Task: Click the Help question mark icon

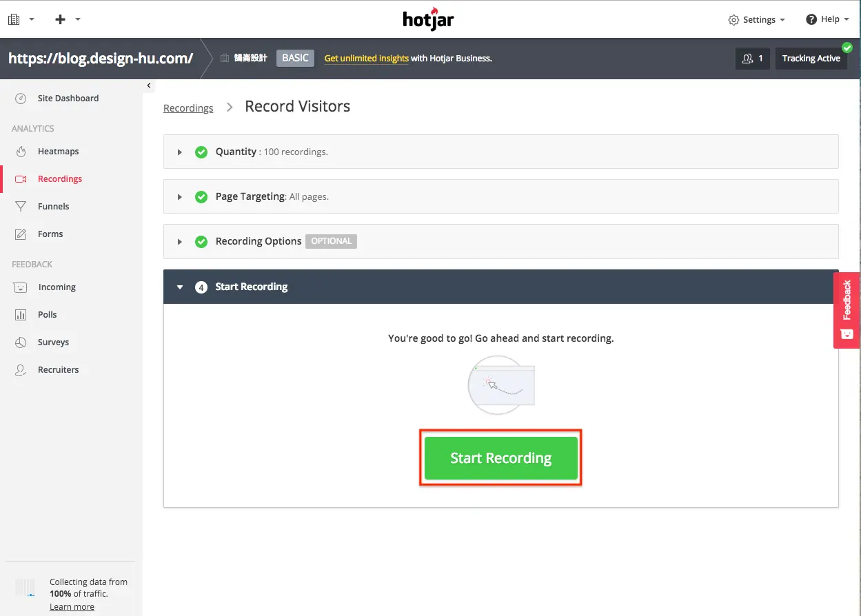Action: pos(811,19)
